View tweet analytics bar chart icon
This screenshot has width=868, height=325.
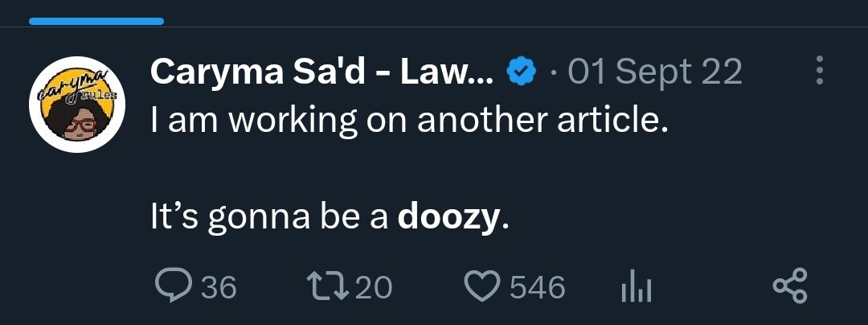[x=637, y=287]
